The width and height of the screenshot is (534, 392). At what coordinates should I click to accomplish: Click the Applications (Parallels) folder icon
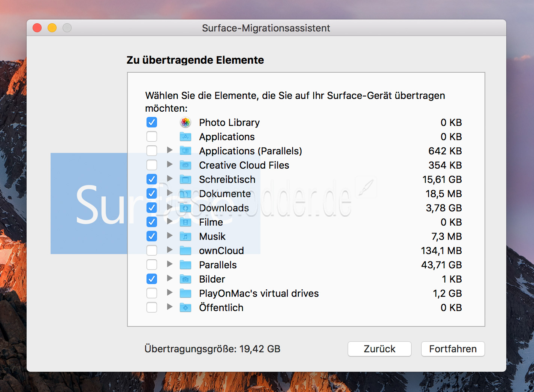coord(185,151)
